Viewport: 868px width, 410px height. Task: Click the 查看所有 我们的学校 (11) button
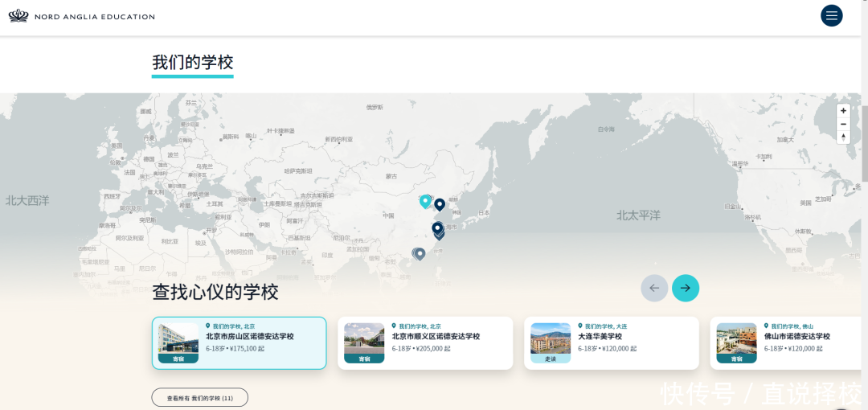(199, 398)
